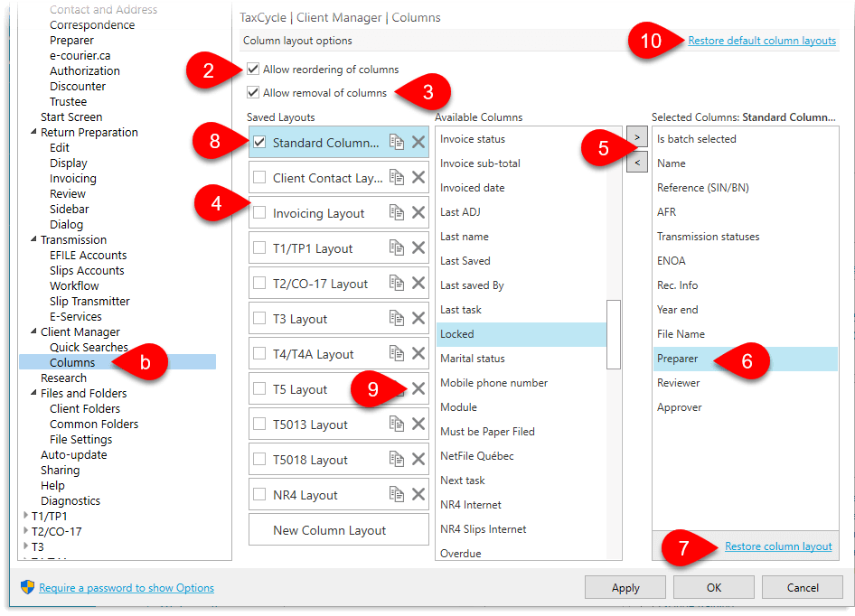
Task: Delete the NR4 Layout
Action: pos(418,494)
